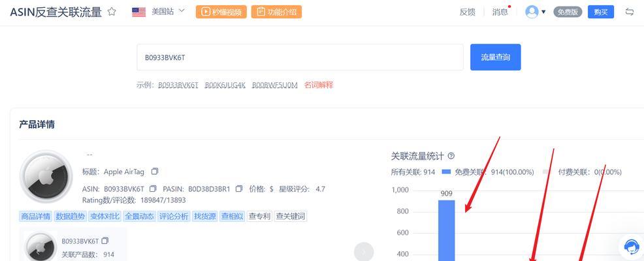
Task: Click the Rating数/评论数 value 189847/13893
Action: 163,200
